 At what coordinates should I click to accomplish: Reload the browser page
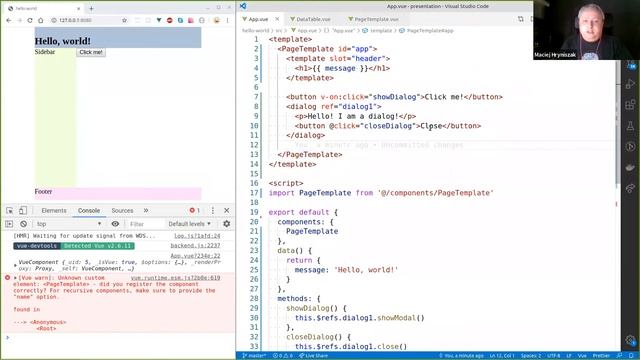pos(30,20)
